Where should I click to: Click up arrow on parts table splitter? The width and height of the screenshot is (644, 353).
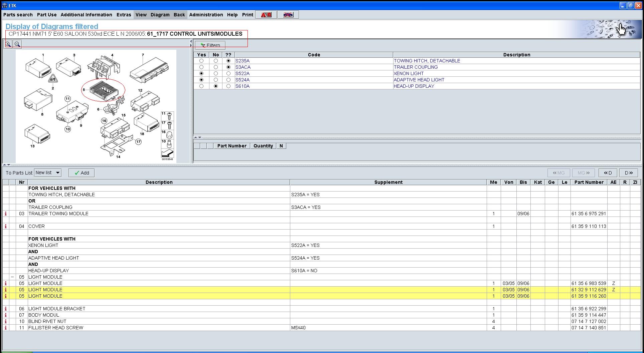coord(4,164)
